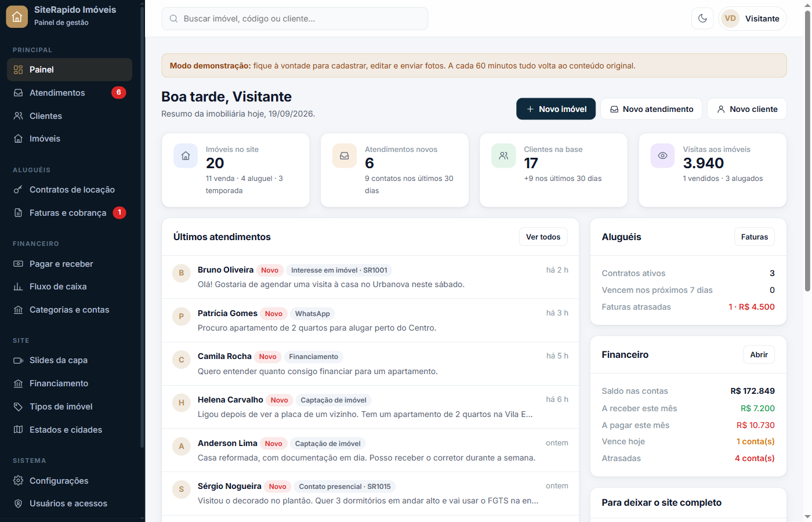Click the 'Contato presencial · SR1015' tag

[345, 487]
